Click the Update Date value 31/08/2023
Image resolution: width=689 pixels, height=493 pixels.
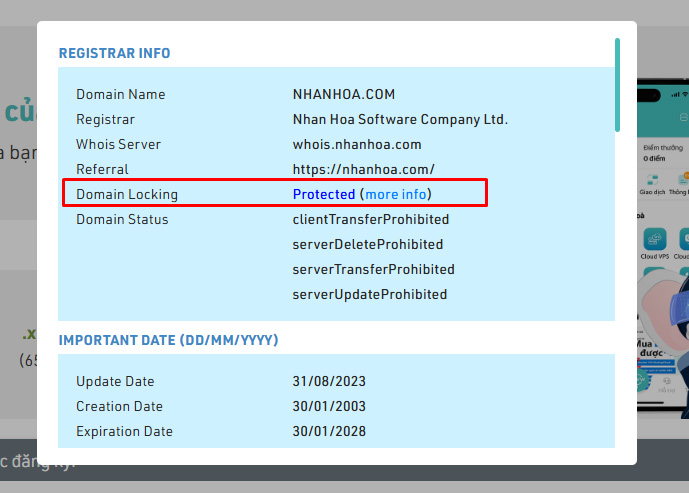(x=329, y=381)
